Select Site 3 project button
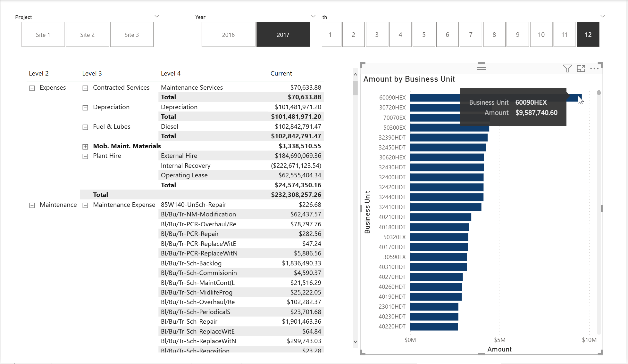This screenshot has height=364, width=628. pos(131,35)
